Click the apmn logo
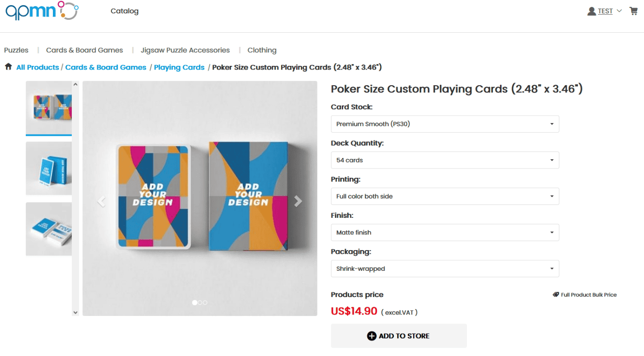This screenshot has width=644, height=356. click(x=41, y=11)
